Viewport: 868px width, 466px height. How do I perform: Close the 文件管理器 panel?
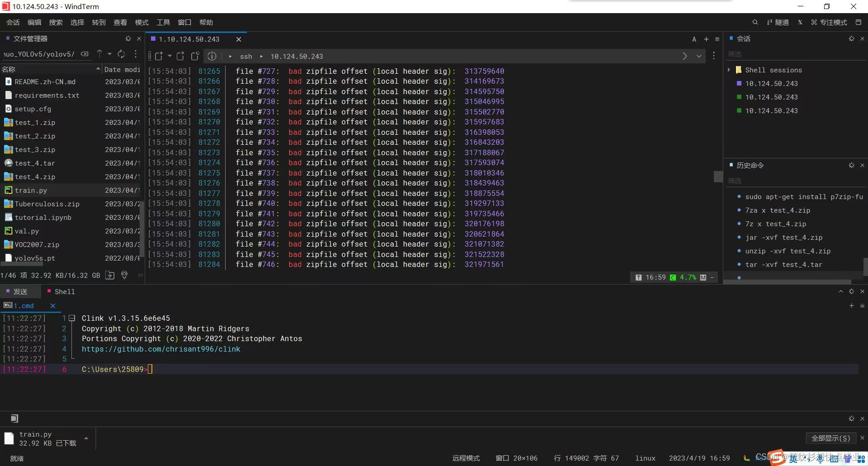click(139, 39)
